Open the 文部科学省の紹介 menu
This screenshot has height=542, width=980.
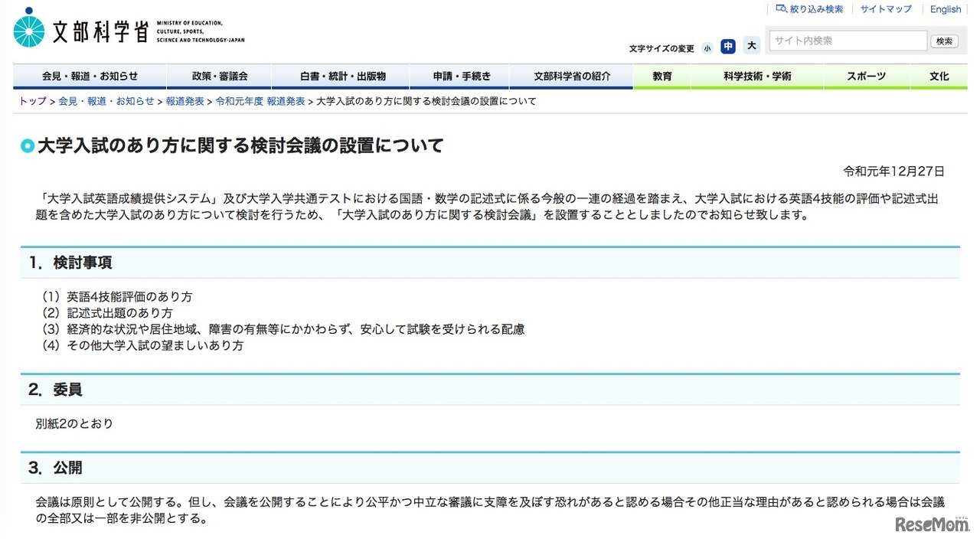pos(571,76)
